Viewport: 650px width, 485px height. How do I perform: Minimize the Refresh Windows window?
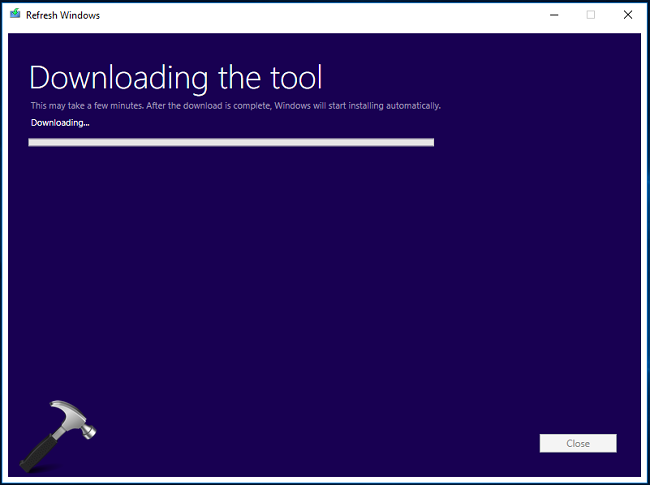coord(554,15)
